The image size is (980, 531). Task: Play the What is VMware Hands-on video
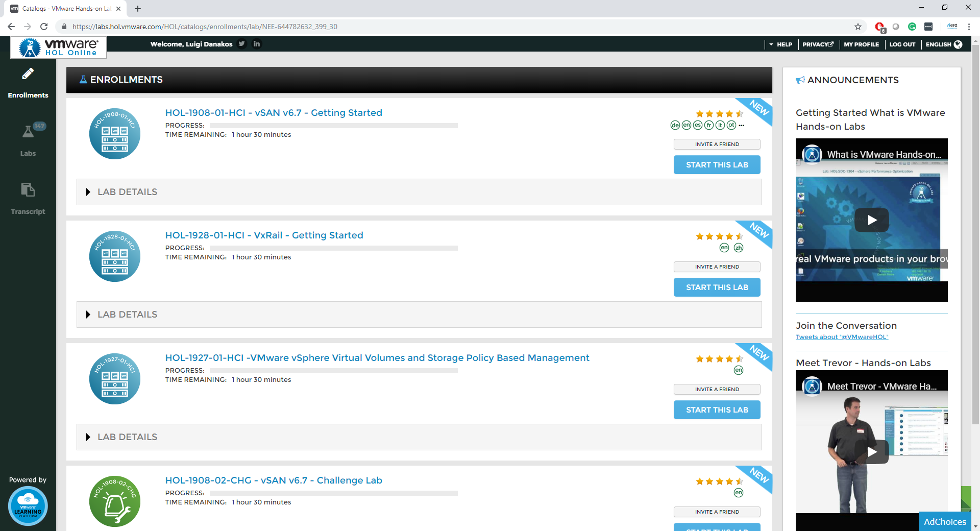pos(872,220)
